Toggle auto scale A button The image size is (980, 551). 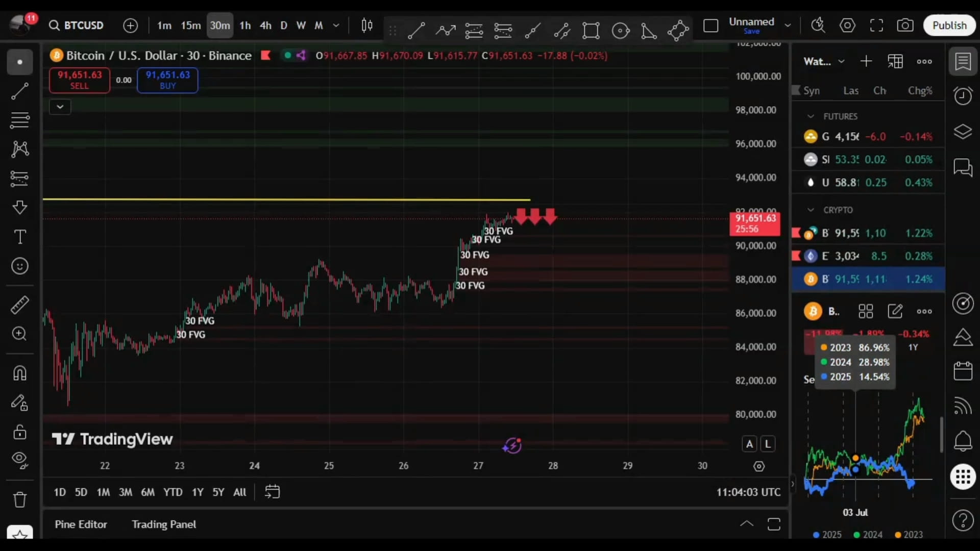click(749, 444)
